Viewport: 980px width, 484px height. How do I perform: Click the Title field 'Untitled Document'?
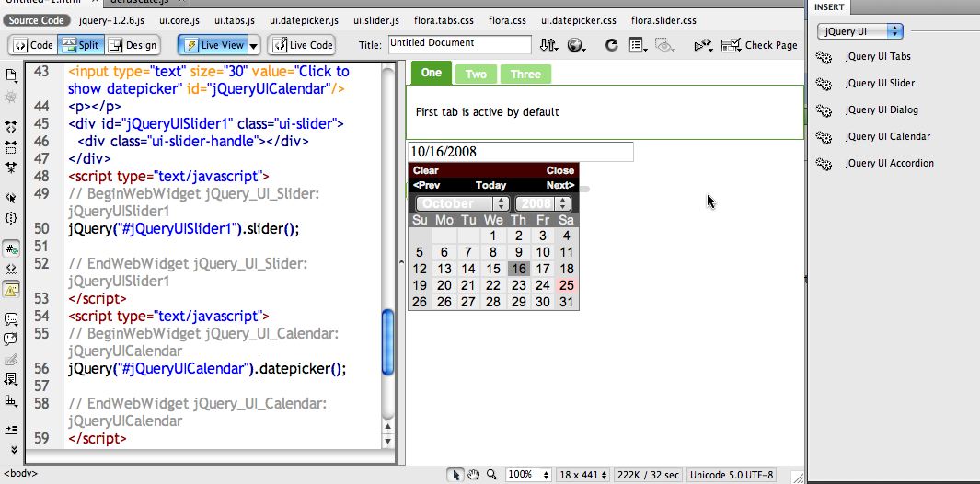coord(458,44)
